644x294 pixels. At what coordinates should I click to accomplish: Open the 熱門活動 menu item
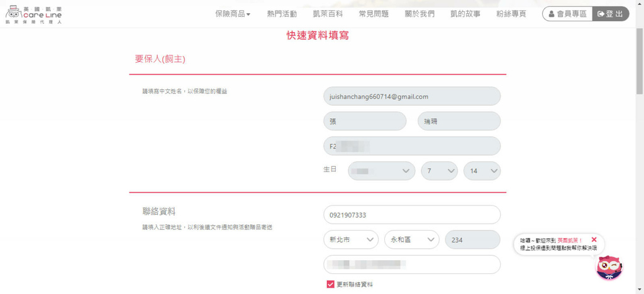[282, 14]
